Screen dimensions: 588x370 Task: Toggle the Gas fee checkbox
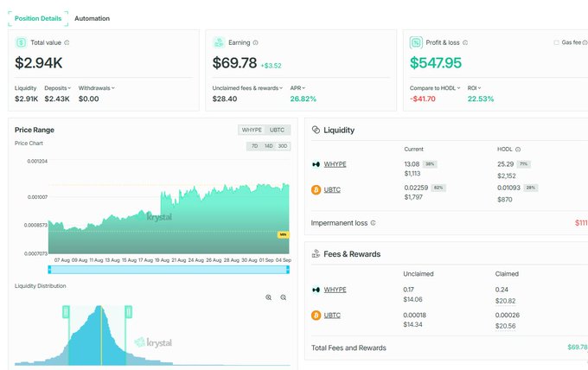(557, 42)
